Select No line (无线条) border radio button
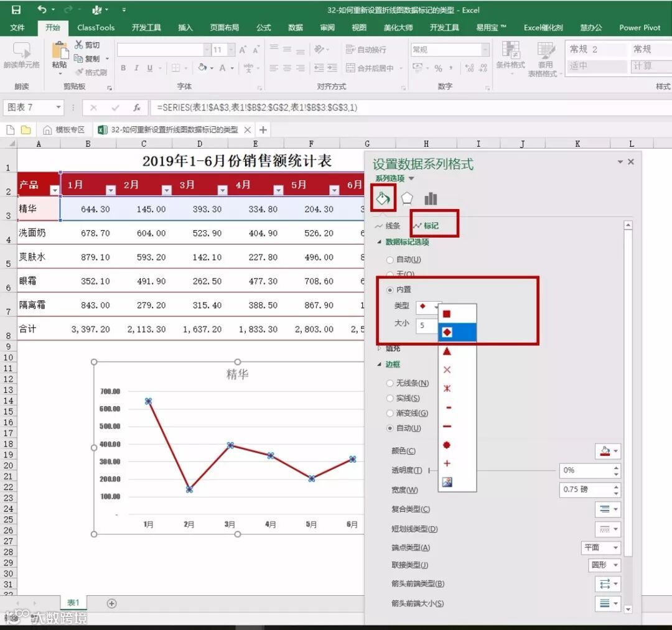This screenshot has width=672, height=630. [x=390, y=383]
